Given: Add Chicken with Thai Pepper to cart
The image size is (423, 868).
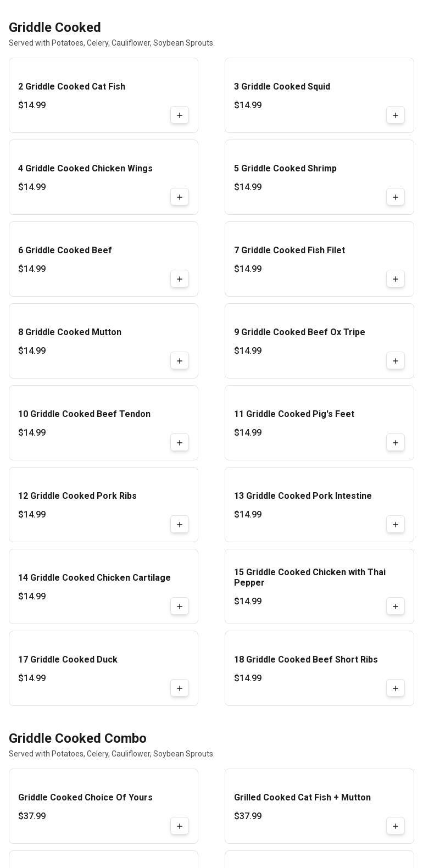Looking at the screenshot, I should [396, 607].
